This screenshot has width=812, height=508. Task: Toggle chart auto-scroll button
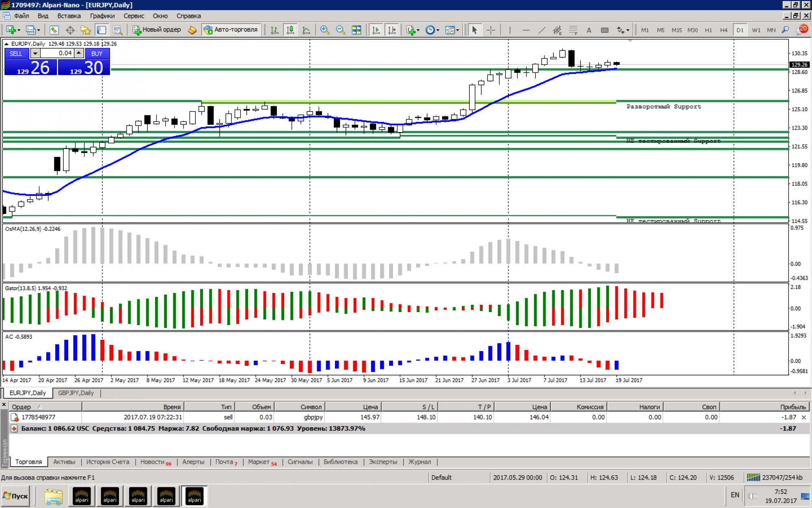click(x=376, y=30)
